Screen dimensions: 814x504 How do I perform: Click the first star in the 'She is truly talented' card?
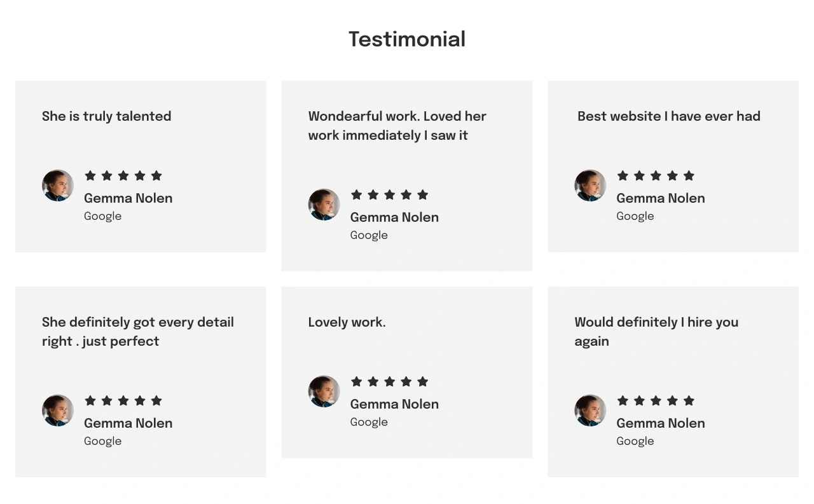(x=90, y=175)
